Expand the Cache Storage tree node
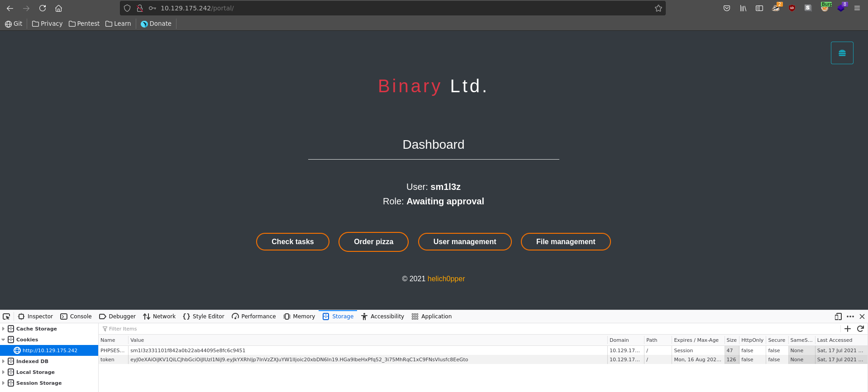Screen dimensions: 868x392 pos(4,329)
